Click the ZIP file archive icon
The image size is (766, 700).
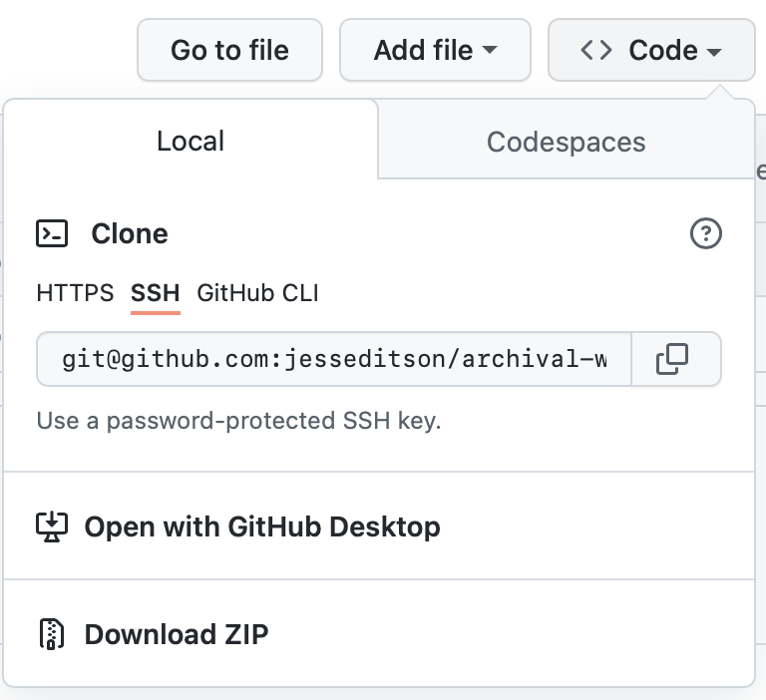pyautogui.click(x=52, y=634)
